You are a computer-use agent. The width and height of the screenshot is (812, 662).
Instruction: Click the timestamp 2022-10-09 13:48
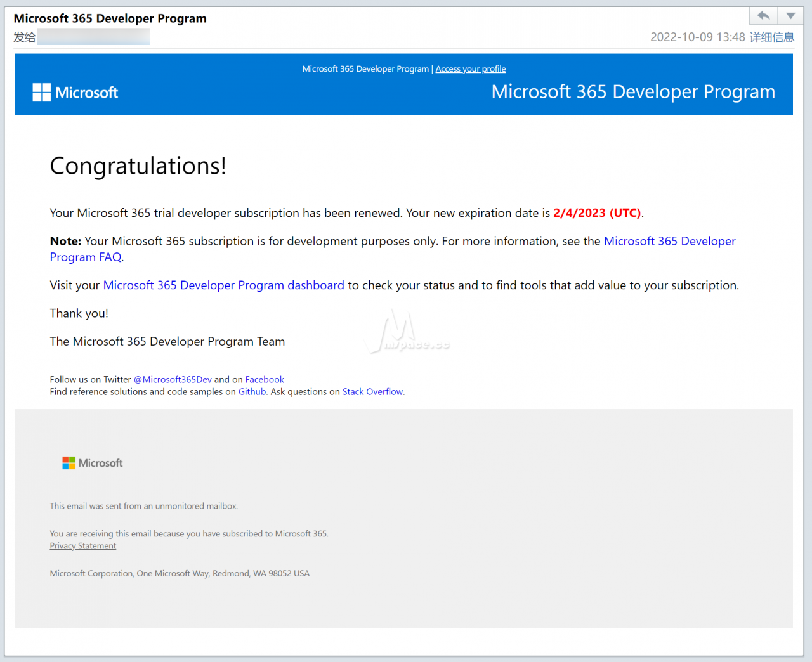[x=697, y=37]
